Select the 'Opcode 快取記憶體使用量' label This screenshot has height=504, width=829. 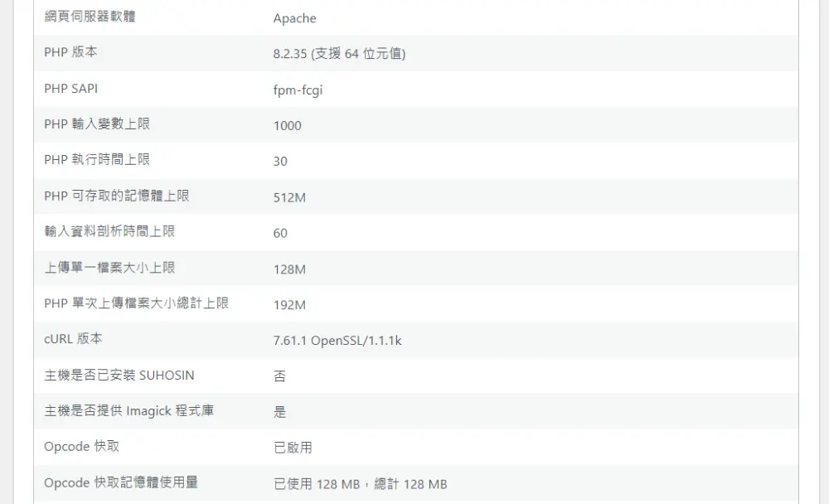[121, 482]
